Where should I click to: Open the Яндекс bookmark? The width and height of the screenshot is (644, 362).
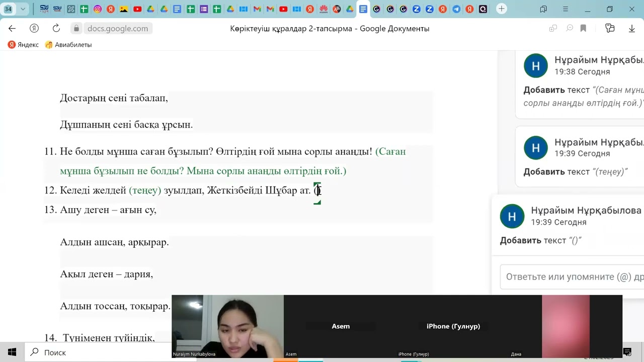(x=23, y=45)
